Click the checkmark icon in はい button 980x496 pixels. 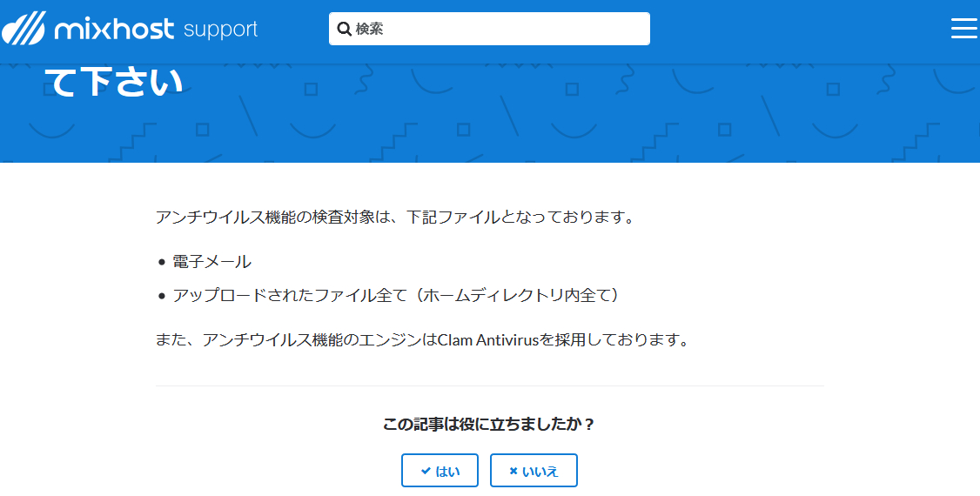click(426, 471)
